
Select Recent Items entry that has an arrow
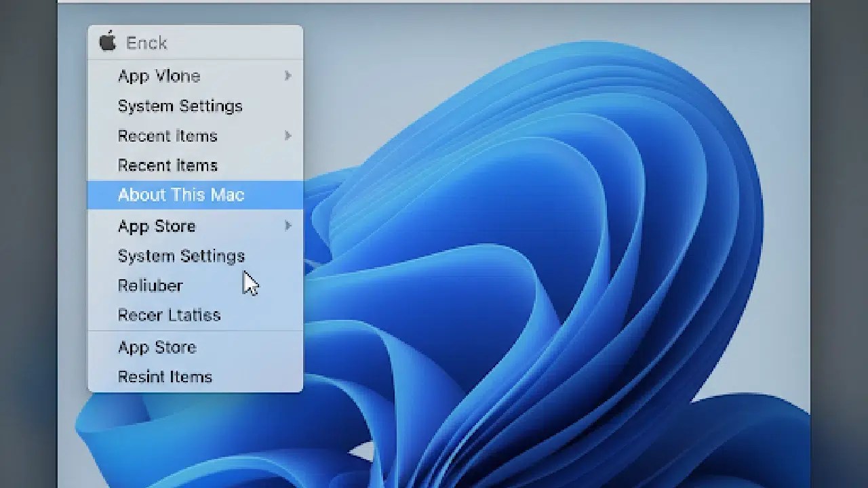(x=195, y=136)
